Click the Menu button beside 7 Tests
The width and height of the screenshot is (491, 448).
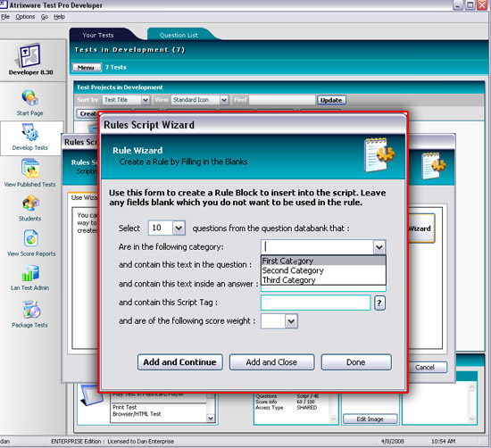87,67
